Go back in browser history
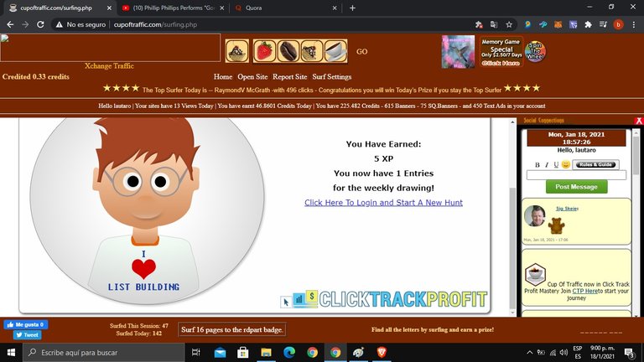The width and height of the screenshot is (644, 362). [10, 24]
